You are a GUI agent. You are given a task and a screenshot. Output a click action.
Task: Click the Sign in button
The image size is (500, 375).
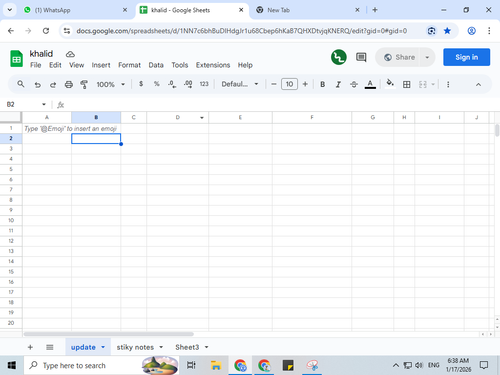coord(466,57)
